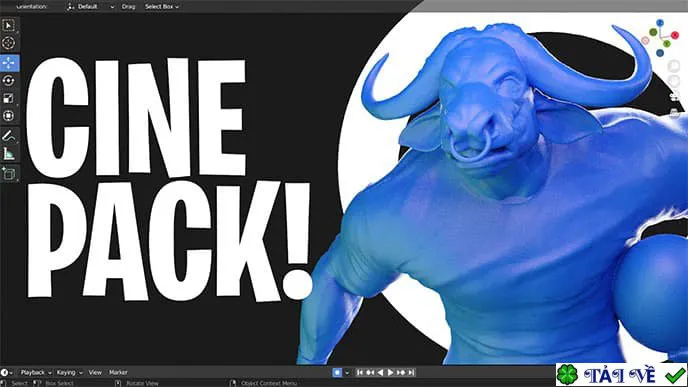The width and height of the screenshot is (688, 387).
Task: Click the red X axis on the gizmo
Action: (x=675, y=35)
